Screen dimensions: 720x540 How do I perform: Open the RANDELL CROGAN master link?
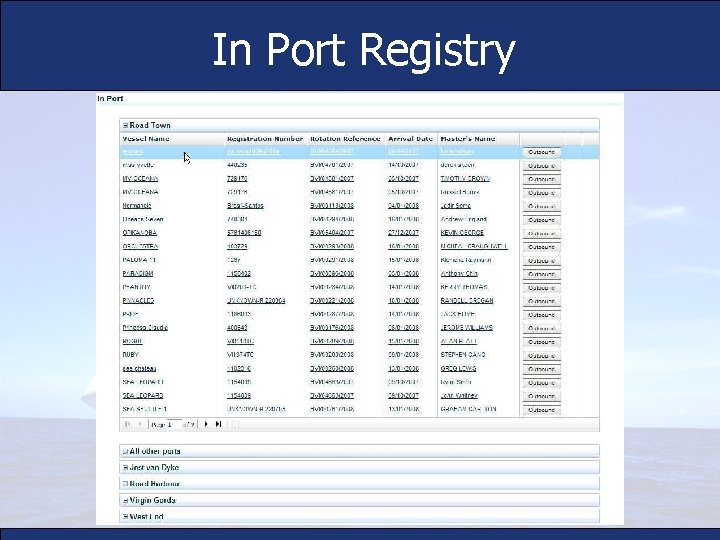467,301
